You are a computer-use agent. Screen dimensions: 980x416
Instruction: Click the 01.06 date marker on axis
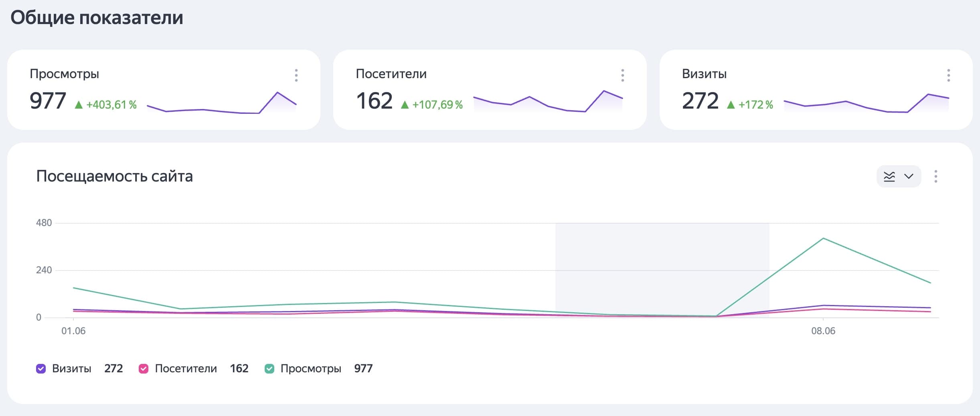coord(73,331)
